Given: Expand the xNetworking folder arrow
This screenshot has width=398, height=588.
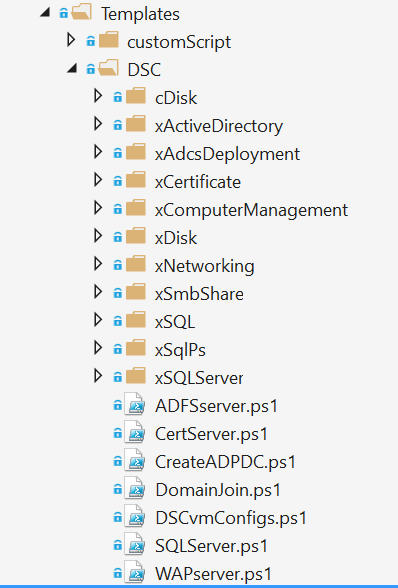Looking at the screenshot, I should coord(98,264).
